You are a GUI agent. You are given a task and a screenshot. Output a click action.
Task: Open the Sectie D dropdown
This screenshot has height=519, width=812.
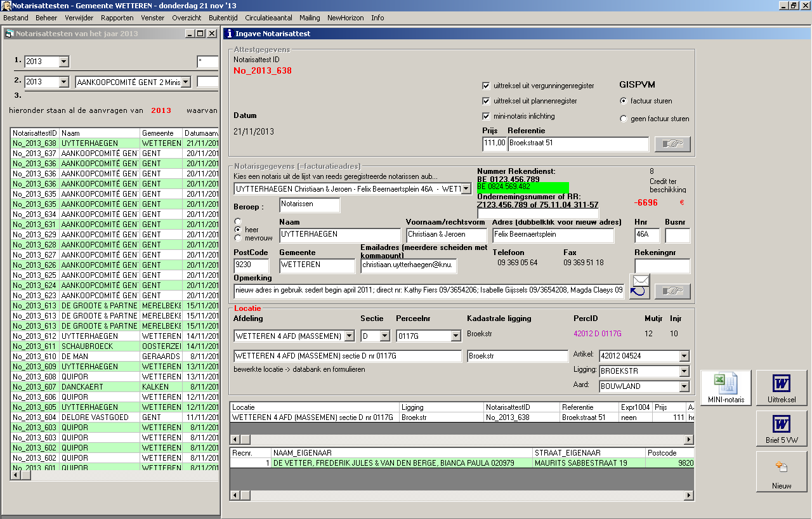pos(384,336)
